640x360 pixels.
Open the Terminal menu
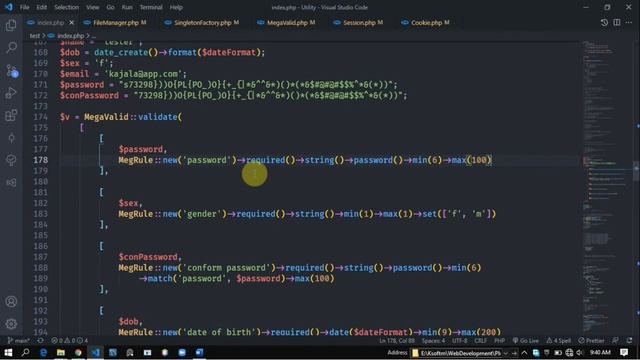click(151, 7)
